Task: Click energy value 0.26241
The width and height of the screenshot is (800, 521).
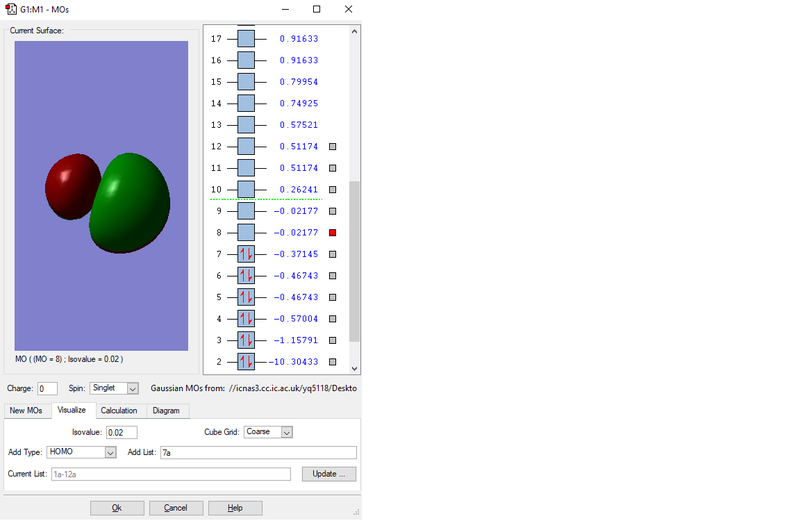Action: [298, 189]
